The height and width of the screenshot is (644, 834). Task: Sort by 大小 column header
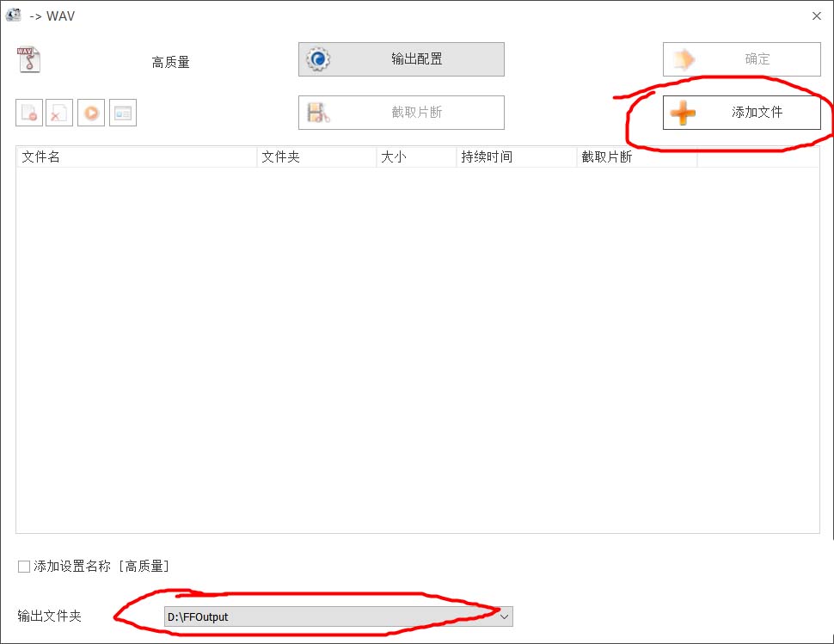[416, 156]
